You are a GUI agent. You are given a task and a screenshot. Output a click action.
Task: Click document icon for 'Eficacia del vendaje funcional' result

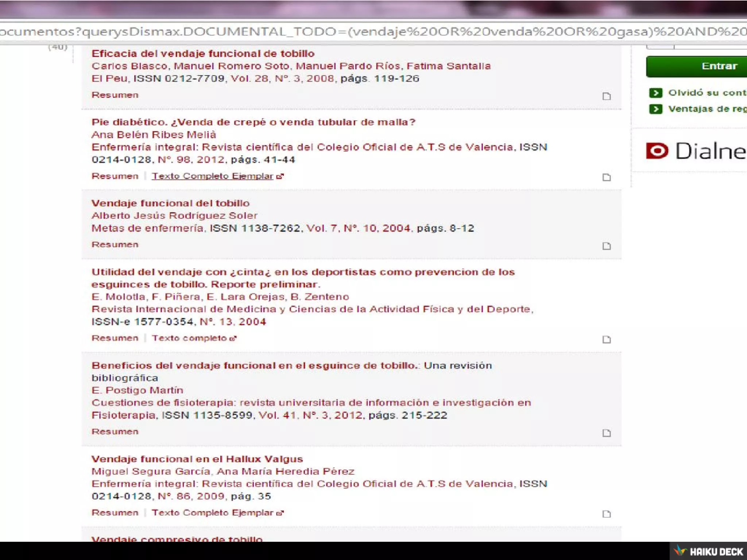tap(606, 96)
